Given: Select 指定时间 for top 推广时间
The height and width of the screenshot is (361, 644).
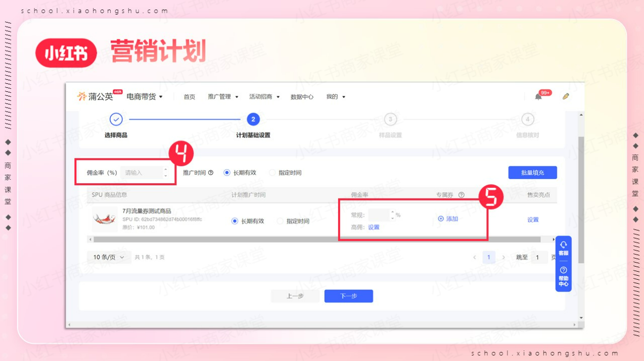Looking at the screenshot, I should click(x=286, y=173).
